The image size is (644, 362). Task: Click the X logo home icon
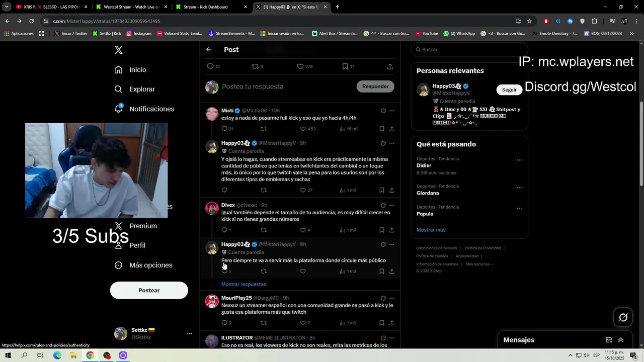[x=119, y=50]
